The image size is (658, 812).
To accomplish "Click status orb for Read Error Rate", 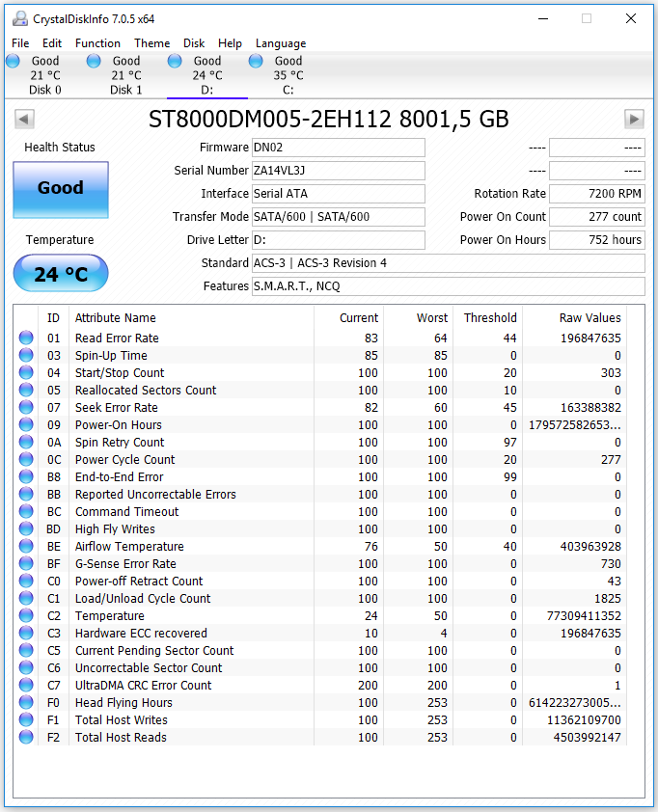I will [x=26, y=338].
